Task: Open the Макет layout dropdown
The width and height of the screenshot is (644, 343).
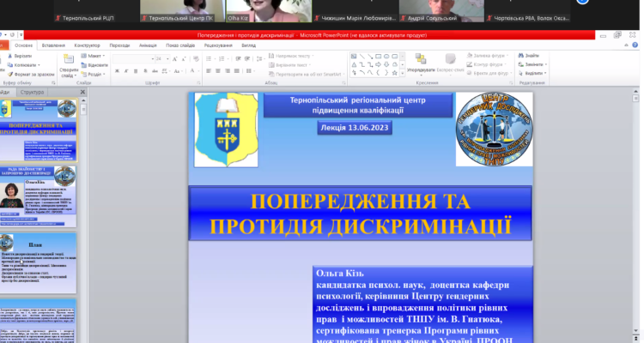Action: (93, 56)
